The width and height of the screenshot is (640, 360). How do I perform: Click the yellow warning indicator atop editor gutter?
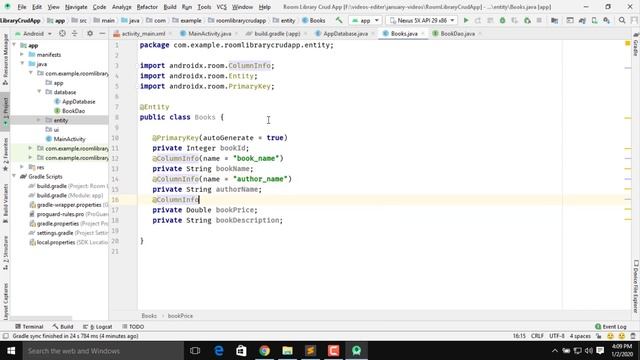coord(628,43)
